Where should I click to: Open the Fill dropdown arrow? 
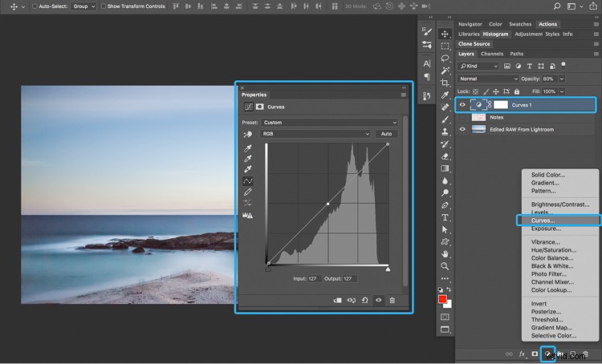(562, 91)
